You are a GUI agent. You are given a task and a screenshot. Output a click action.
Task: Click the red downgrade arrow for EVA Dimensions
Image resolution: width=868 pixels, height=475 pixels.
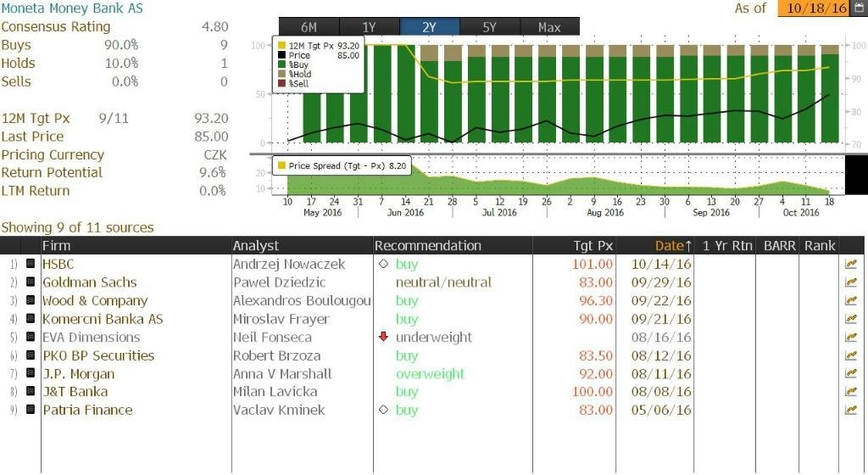tap(383, 336)
